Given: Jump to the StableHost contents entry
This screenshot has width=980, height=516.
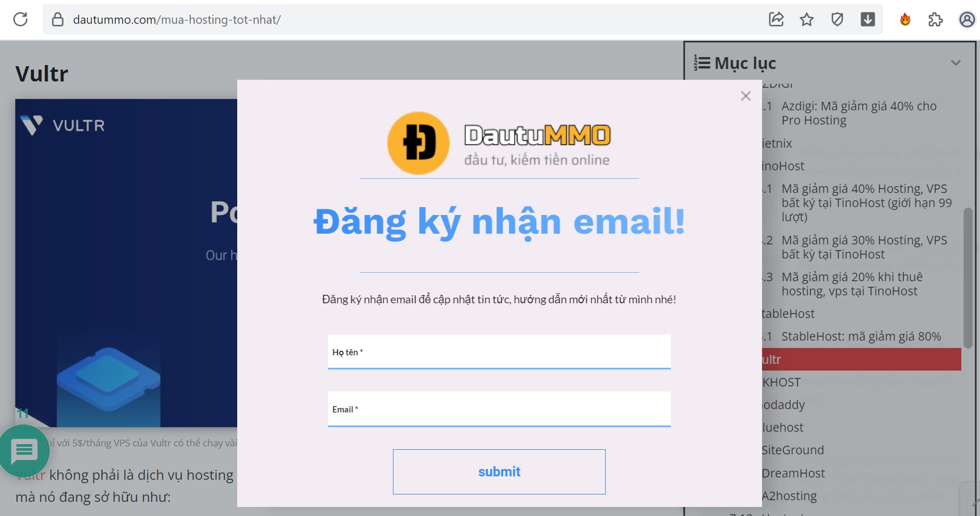Looking at the screenshot, I should click(x=788, y=313).
